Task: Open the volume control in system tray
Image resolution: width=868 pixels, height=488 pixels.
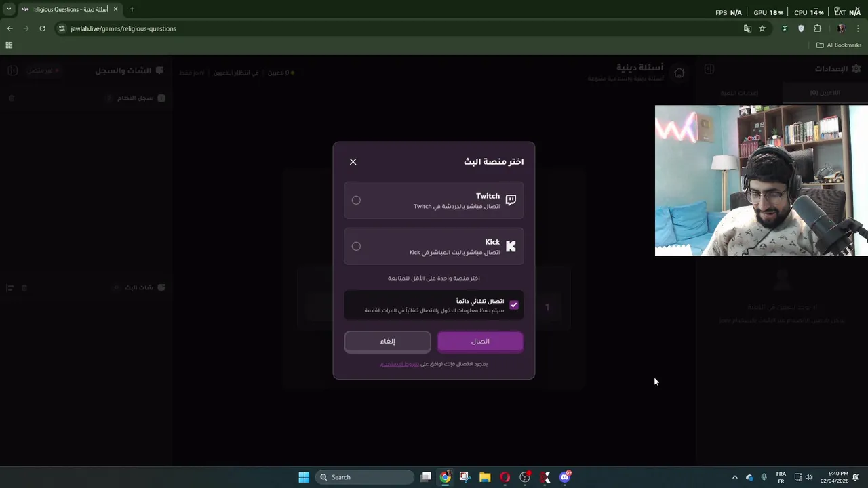Action: [808, 477]
